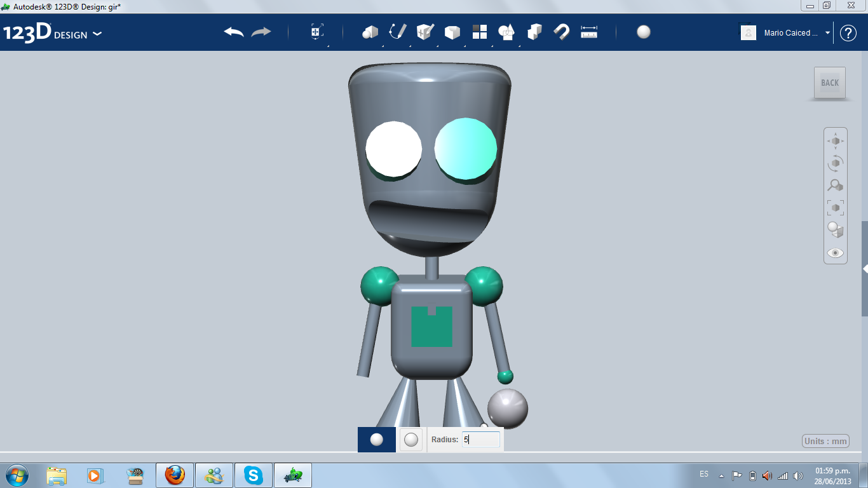Click the cyan right eye of the robot
This screenshot has width=868, height=488.
coord(466,149)
